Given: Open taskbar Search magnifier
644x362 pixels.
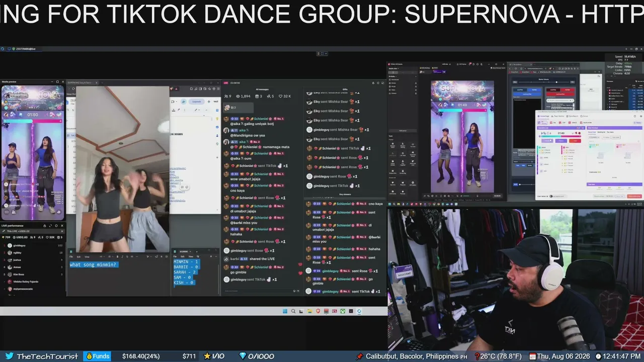Looking at the screenshot, I should (x=293, y=311).
